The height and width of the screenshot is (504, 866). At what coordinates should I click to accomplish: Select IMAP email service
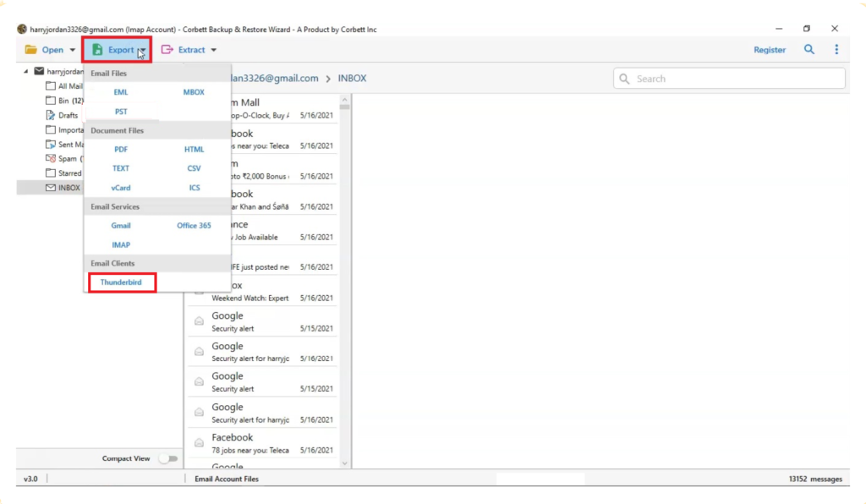(x=121, y=244)
